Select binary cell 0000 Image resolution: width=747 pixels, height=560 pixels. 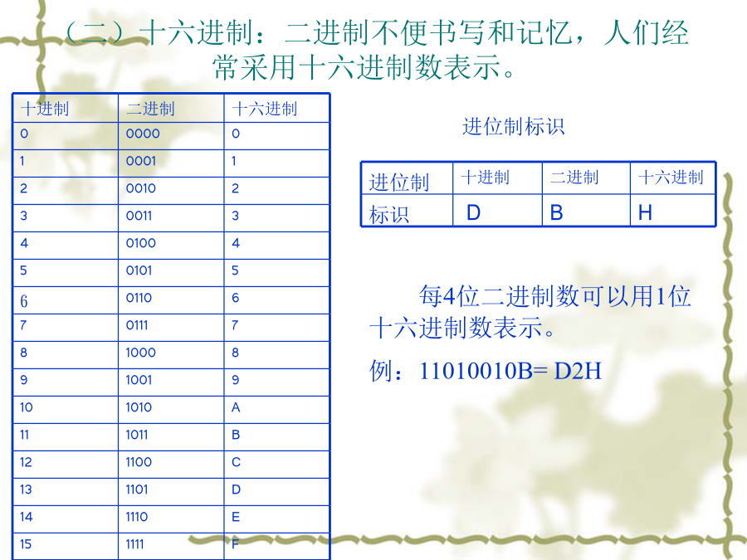tap(171, 136)
